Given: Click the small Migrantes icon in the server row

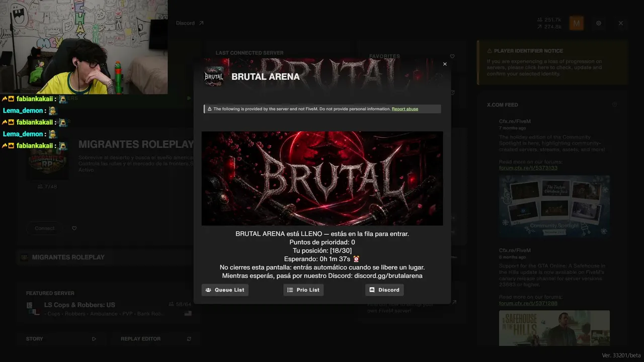Looking at the screenshot, I should pyautogui.click(x=24, y=257).
